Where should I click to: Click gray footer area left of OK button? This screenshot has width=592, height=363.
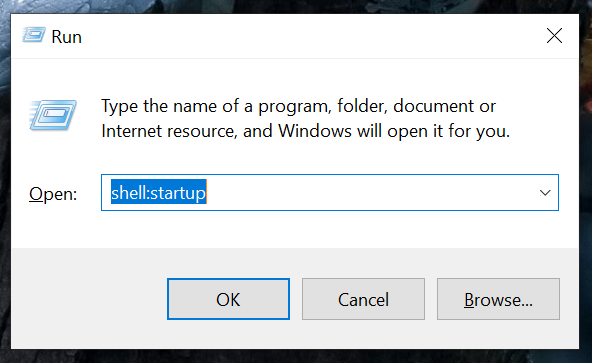(x=89, y=299)
